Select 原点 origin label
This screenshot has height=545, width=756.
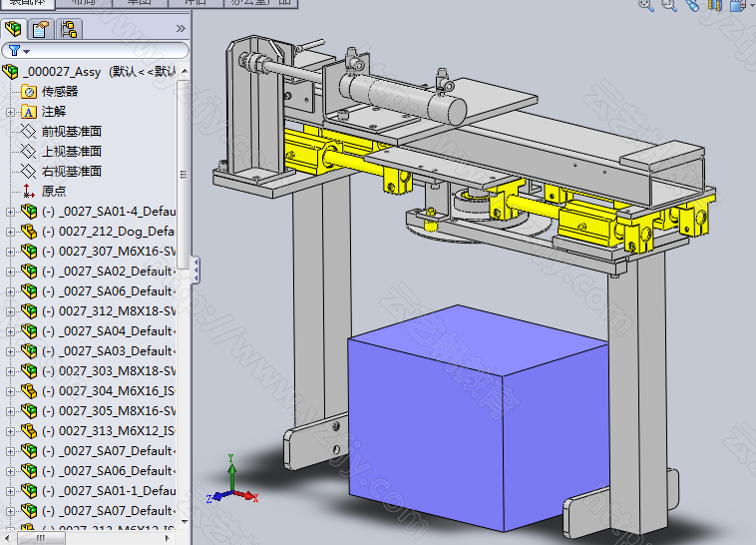(x=54, y=192)
